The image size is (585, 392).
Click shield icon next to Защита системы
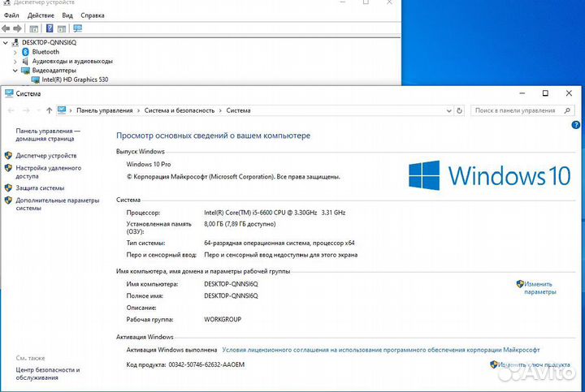(x=8, y=187)
